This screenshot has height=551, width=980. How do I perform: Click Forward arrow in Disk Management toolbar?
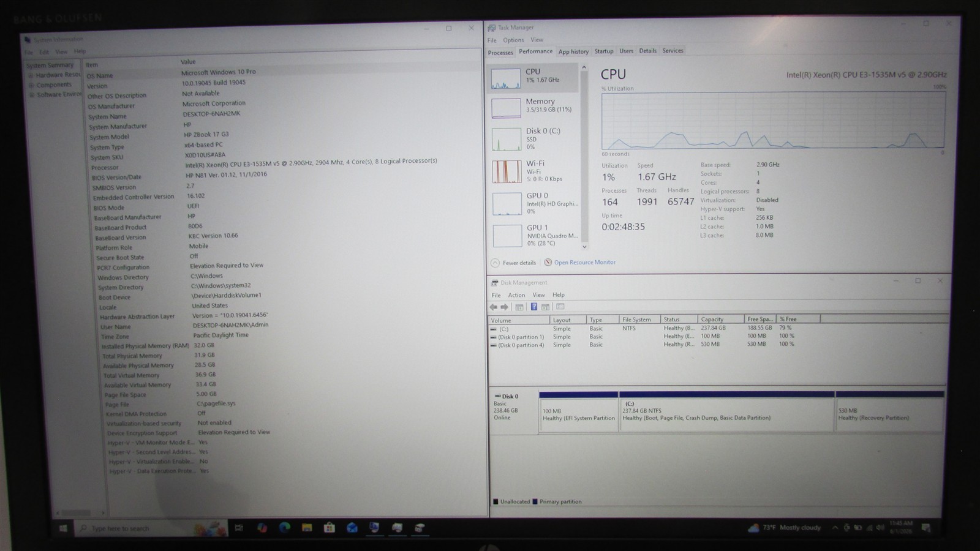pyautogui.click(x=505, y=307)
